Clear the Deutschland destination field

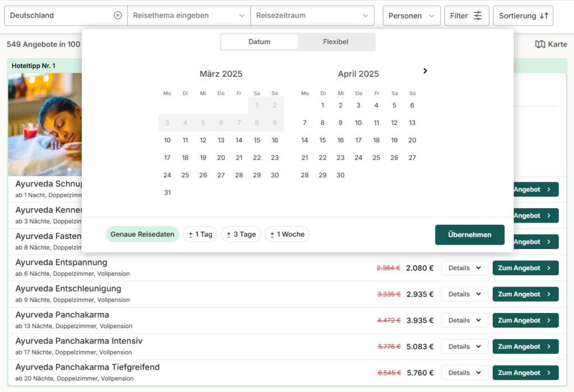pyautogui.click(x=118, y=16)
